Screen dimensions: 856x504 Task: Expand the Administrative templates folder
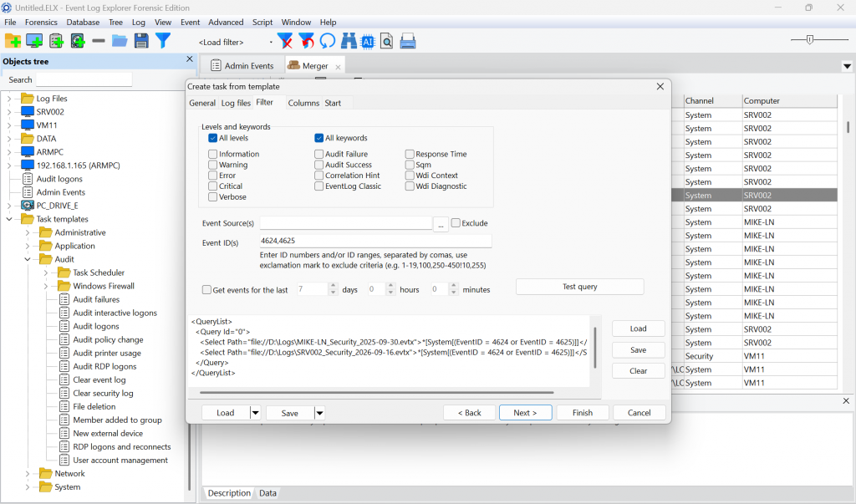(x=28, y=232)
